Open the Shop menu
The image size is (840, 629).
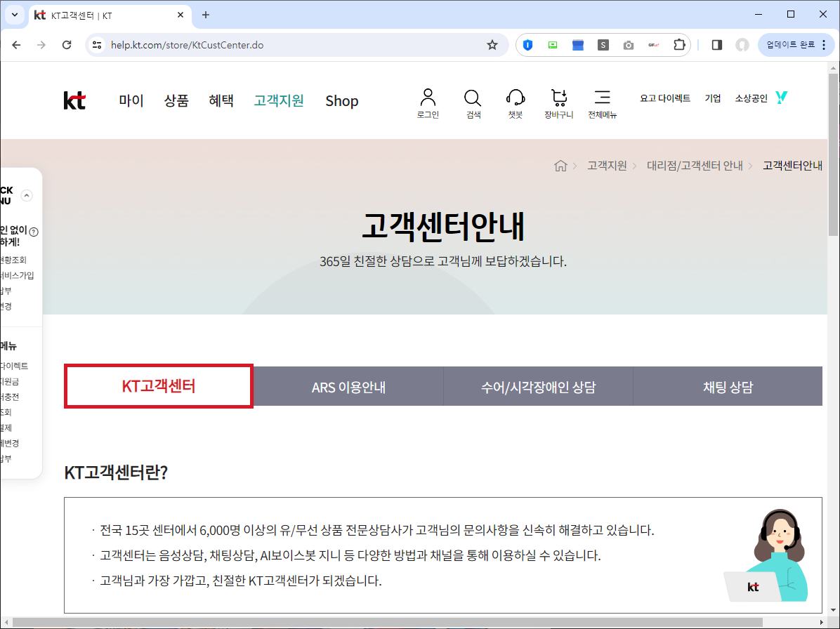tap(342, 100)
